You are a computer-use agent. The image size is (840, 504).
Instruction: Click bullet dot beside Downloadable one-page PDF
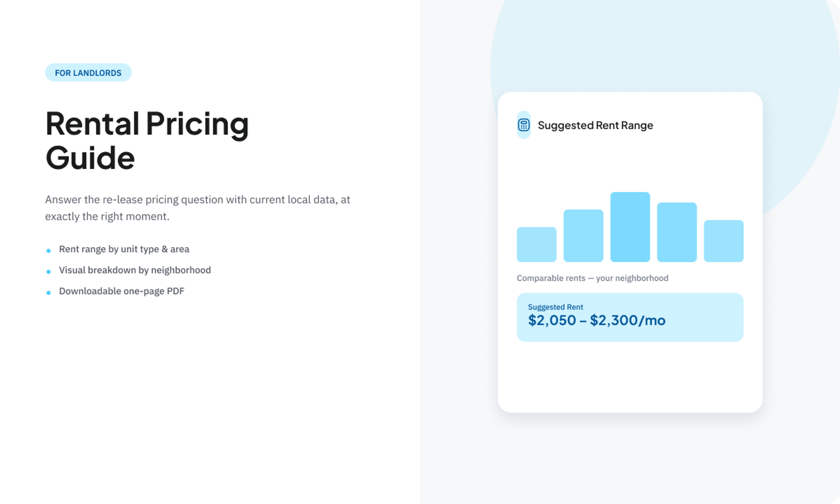48,292
